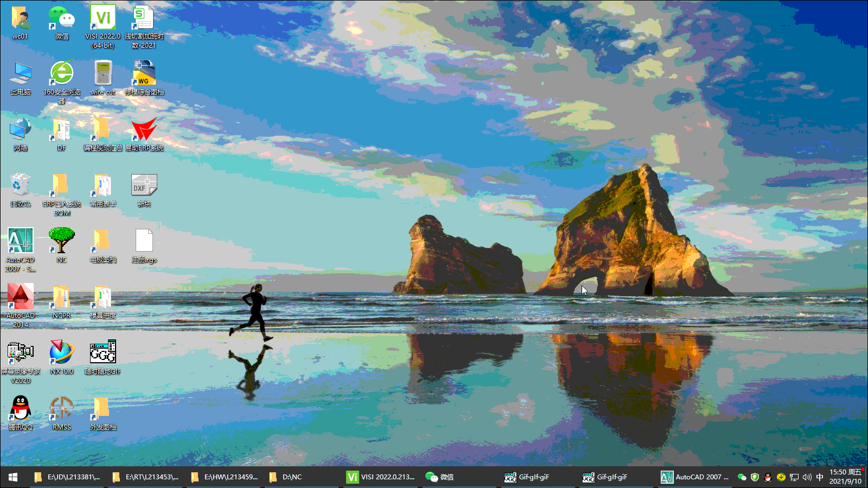Viewport: 868px width, 488px height.
Task: Select the DF folder shortcut
Action: click(x=62, y=134)
